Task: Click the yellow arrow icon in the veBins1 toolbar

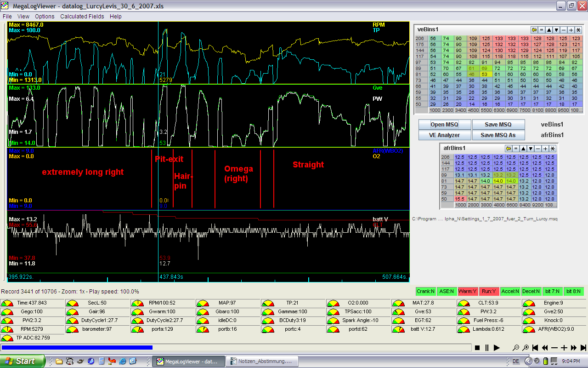Action: coord(534,29)
